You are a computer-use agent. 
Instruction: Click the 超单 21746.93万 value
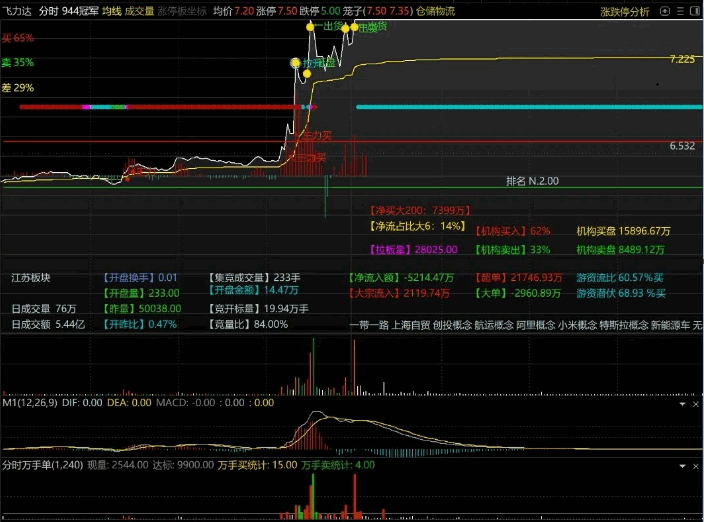tap(519, 277)
